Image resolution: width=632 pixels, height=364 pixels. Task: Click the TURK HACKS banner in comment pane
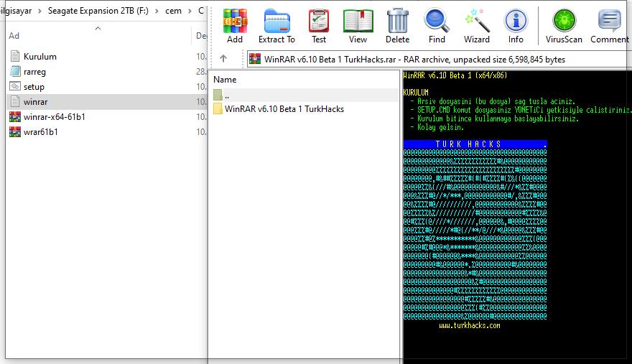coord(475,144)
